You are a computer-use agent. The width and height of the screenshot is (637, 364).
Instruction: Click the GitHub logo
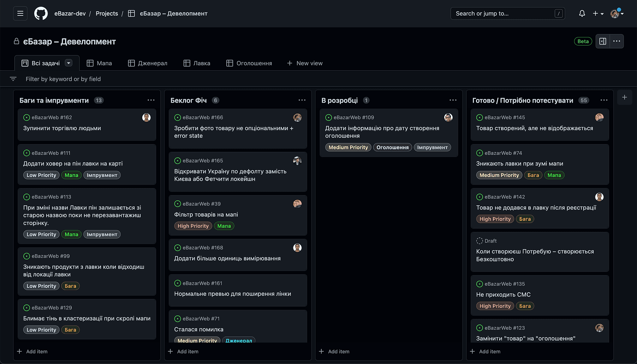tap(41, 13)
